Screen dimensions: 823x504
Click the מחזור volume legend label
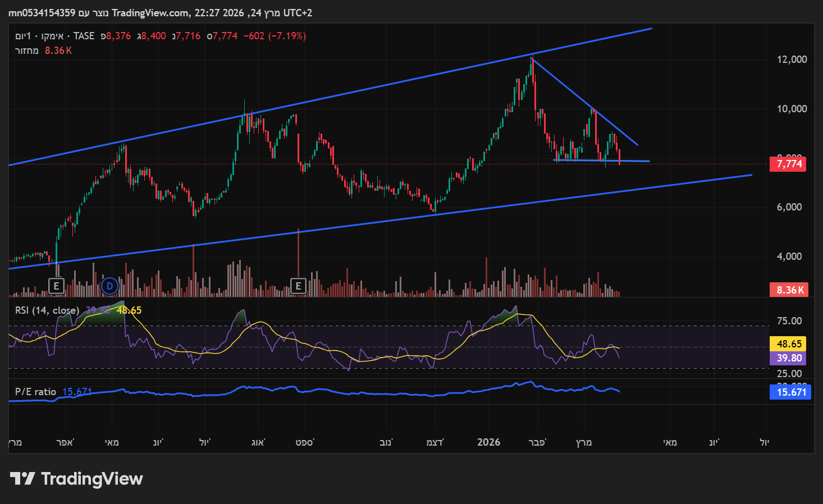[26, 51]
